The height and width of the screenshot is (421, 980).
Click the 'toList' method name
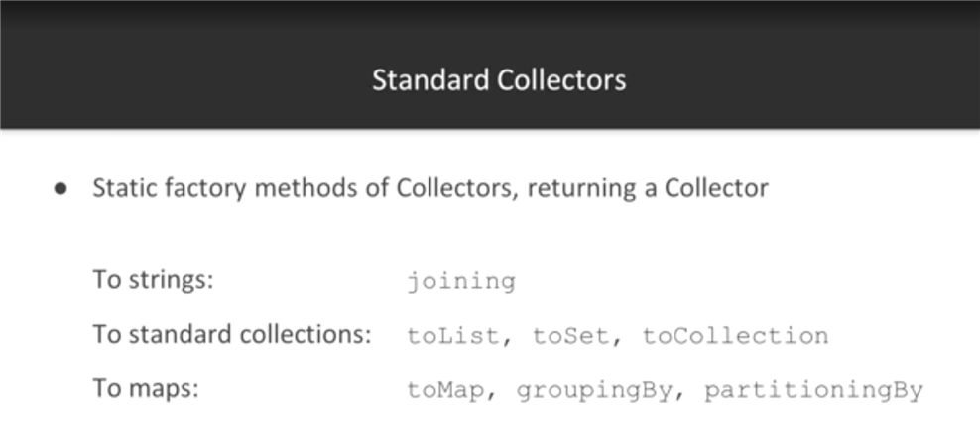coord(453,336)
